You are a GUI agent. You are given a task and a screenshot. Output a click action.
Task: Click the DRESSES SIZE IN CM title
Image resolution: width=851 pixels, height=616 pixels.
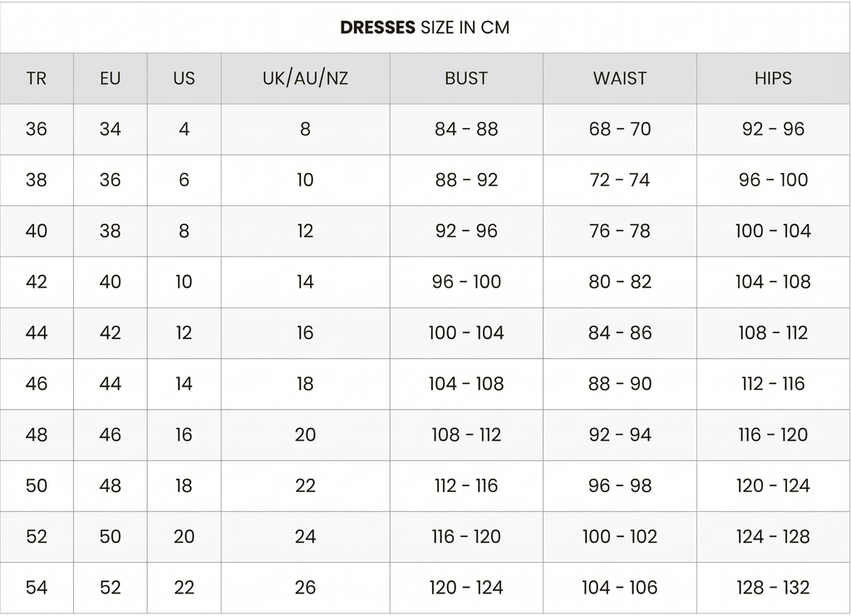425,27
